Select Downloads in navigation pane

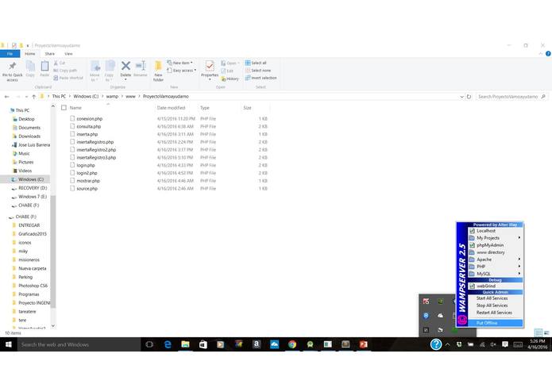click(x=29, y=136)
